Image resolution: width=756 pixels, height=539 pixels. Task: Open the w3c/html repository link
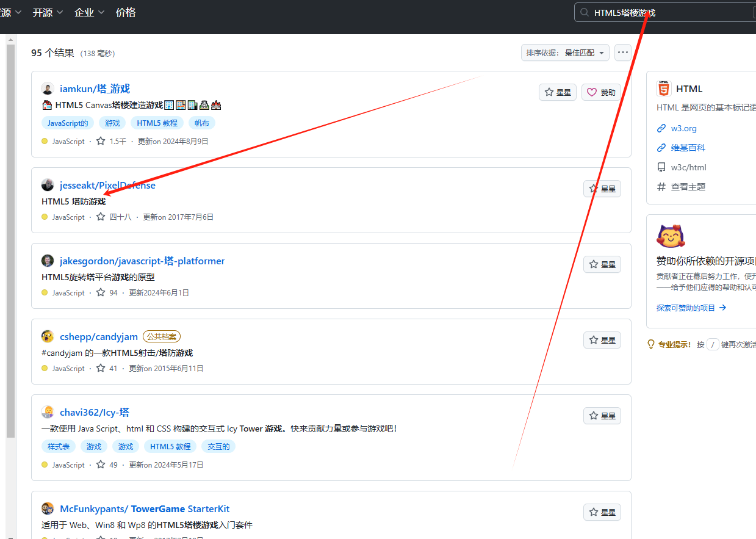pyautogui.click(x=689, y=167)
